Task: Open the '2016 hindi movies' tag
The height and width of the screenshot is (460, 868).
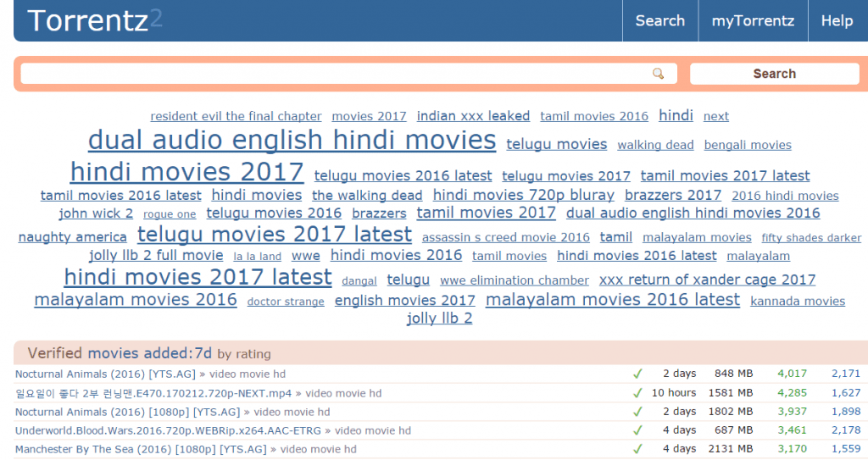Action: tap(785, 196)
